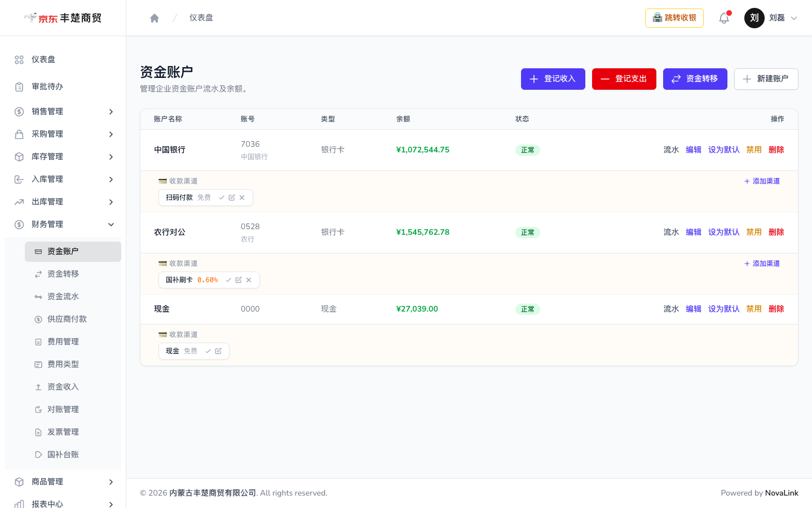This screenshot has width=812, height=508.
Task: Click the 仪表盘 sidebar icon
Action: click(x=19, y=60)
